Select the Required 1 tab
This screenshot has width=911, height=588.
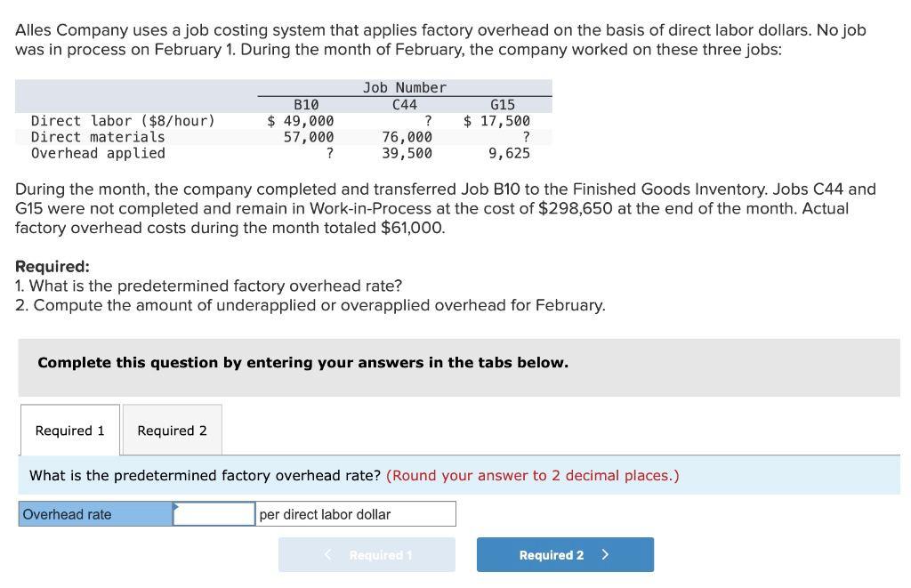click(69, 430)
